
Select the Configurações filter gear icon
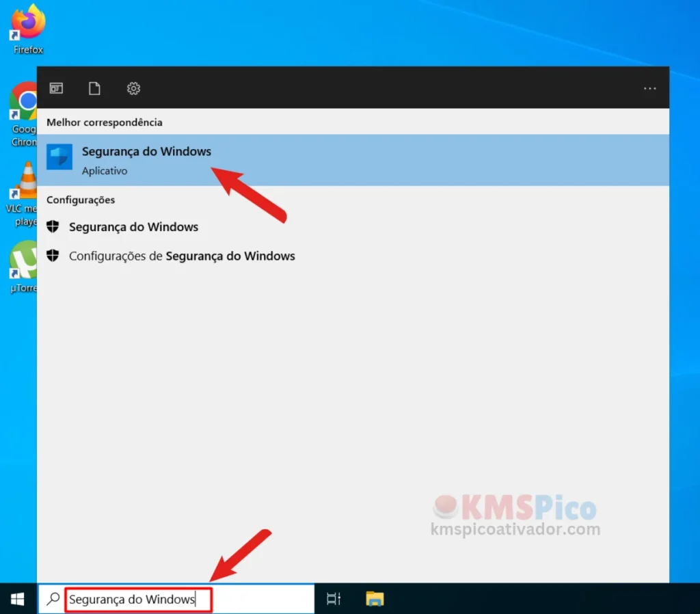coord(133,88)
